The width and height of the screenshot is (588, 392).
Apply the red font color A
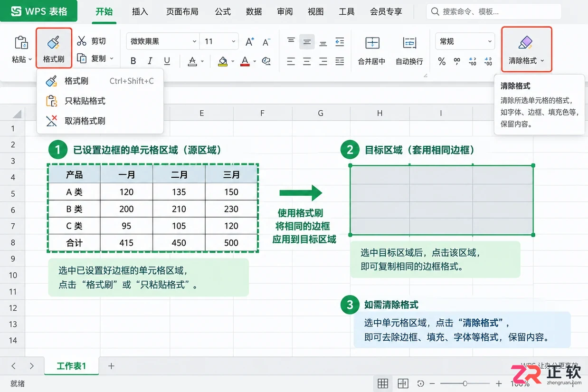pos(245,61)
